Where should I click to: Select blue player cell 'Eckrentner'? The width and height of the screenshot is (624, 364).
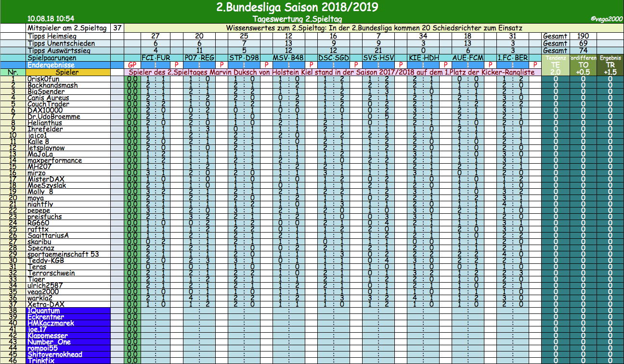click(68, 317)
